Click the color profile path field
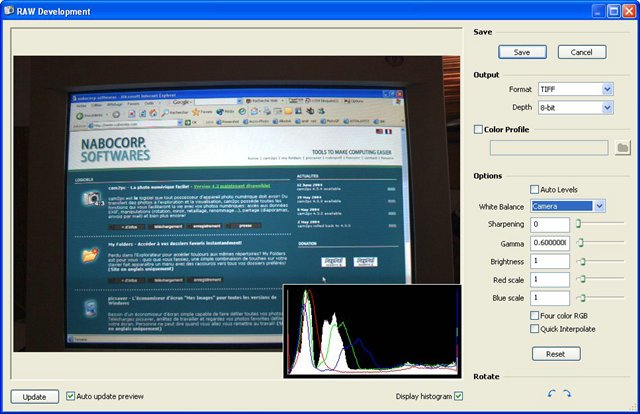This screenshot has height=414, width=640. click(x=549, y=148)
